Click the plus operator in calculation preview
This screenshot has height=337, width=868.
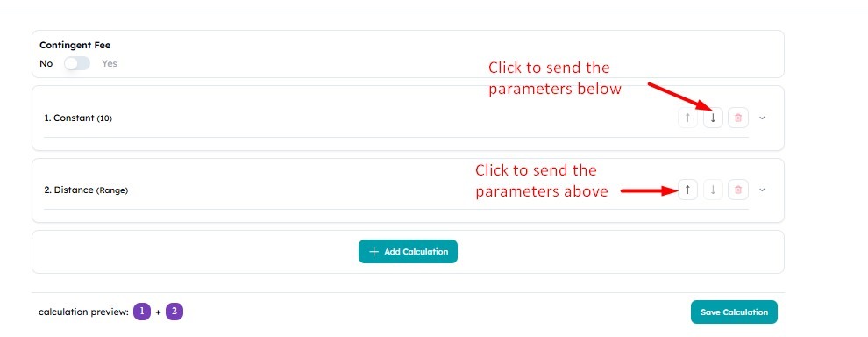point(158,312)
